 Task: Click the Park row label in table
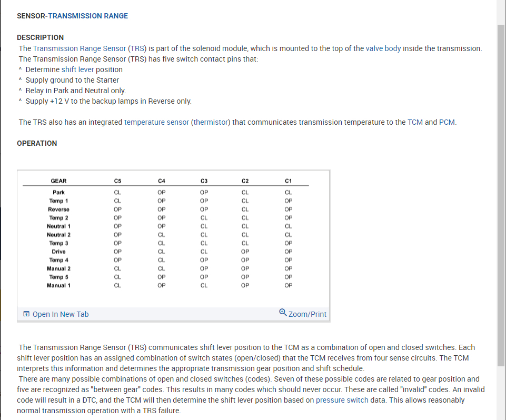click(x=58, y=193)
